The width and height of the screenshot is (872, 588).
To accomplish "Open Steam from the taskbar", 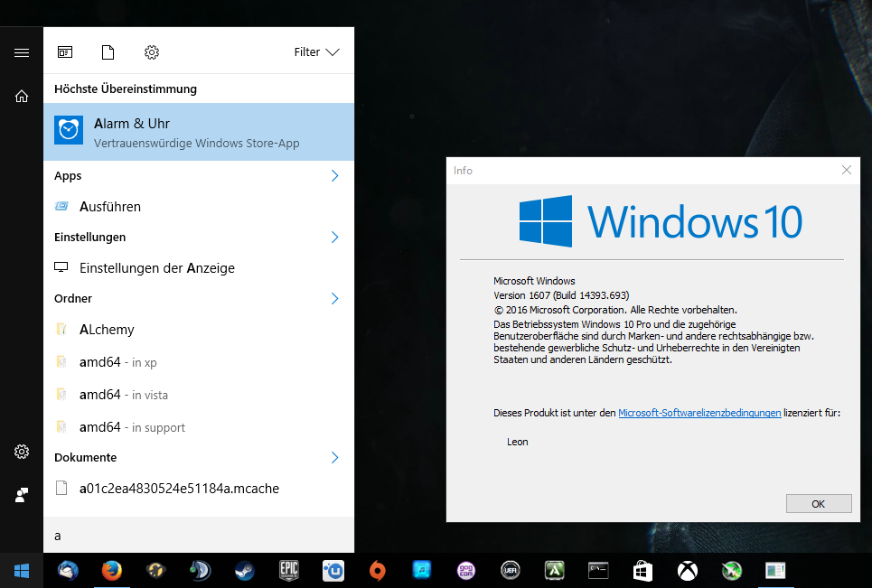I will (x=245, y=571).
